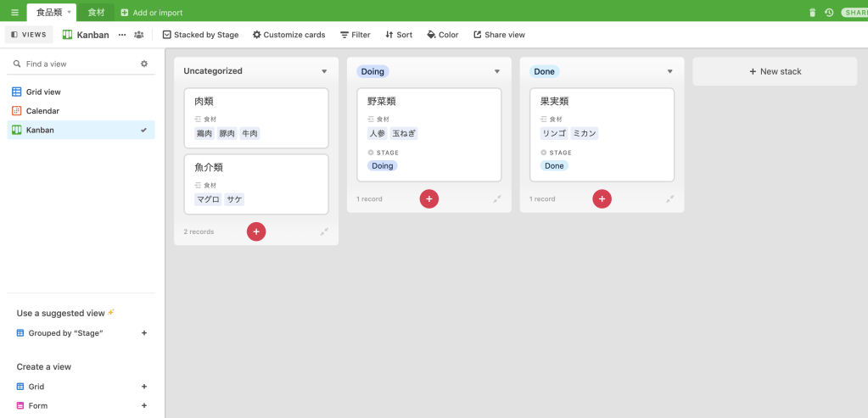This screenshot has height=418, width=868.
Task: Open the Done stack dropdown arrow
Action: click(x=670, y=72)
